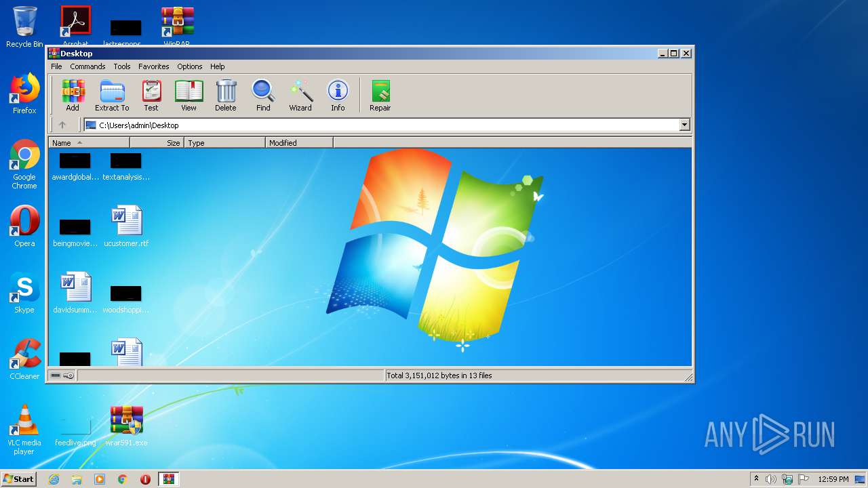Viewport: 868px width, 488px height.
Task: Open Recycle Bin on desktop
Action: pos(24,27)
